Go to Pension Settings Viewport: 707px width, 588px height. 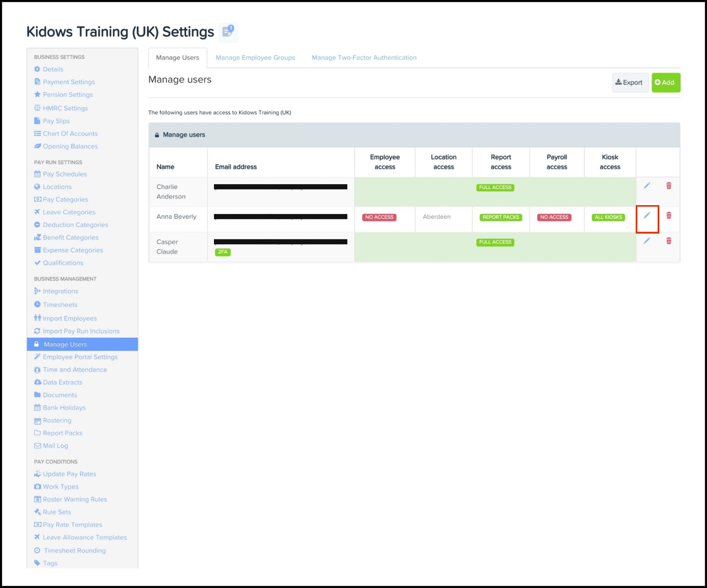[x=68, y=95]
